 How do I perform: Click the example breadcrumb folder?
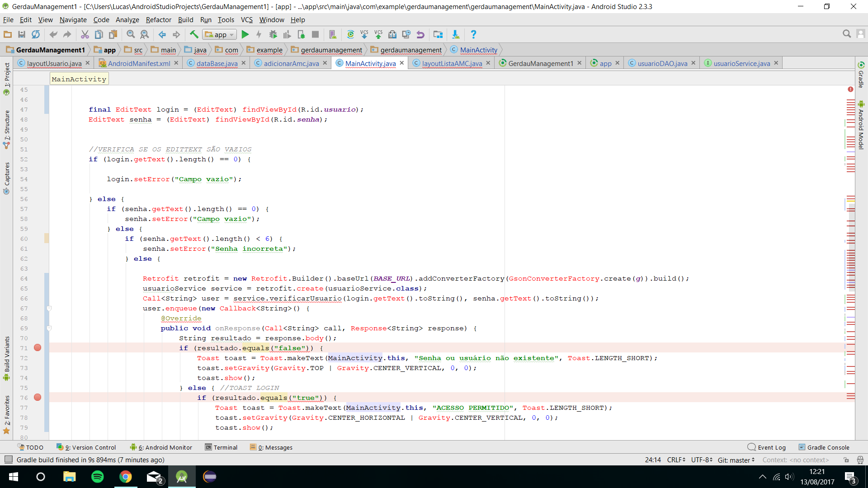264,50
